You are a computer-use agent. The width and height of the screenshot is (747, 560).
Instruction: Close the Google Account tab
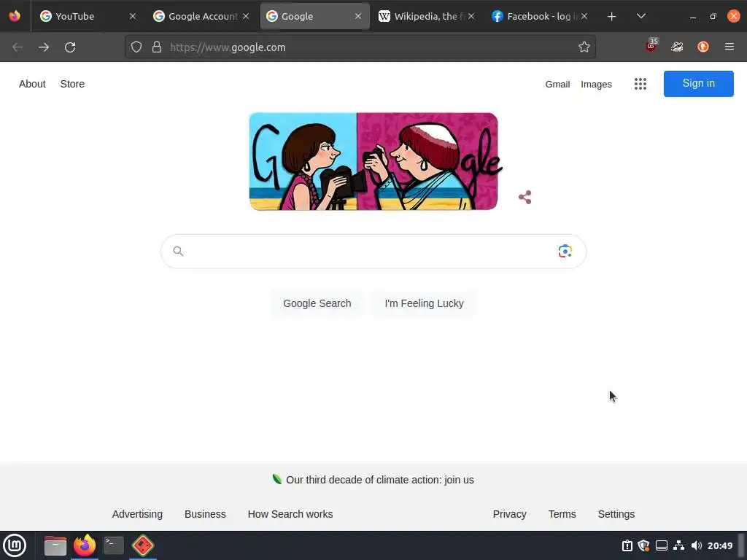246,16
